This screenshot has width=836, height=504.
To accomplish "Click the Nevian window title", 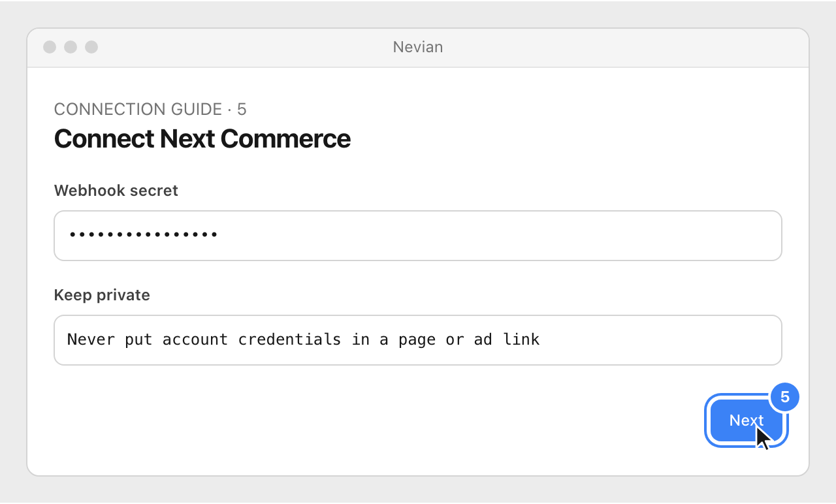I will click(x=418, y=47).
